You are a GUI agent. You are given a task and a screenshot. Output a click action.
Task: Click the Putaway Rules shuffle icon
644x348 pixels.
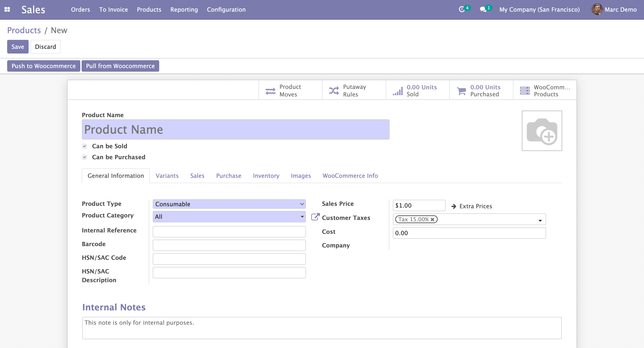(x=334, y=91)
